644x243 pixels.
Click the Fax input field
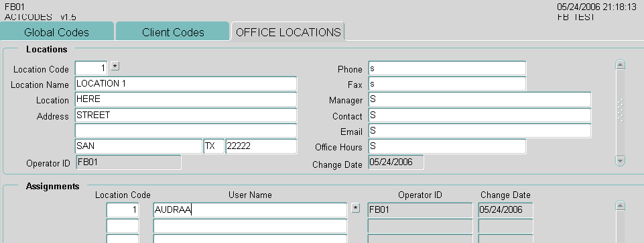point(447,84)
